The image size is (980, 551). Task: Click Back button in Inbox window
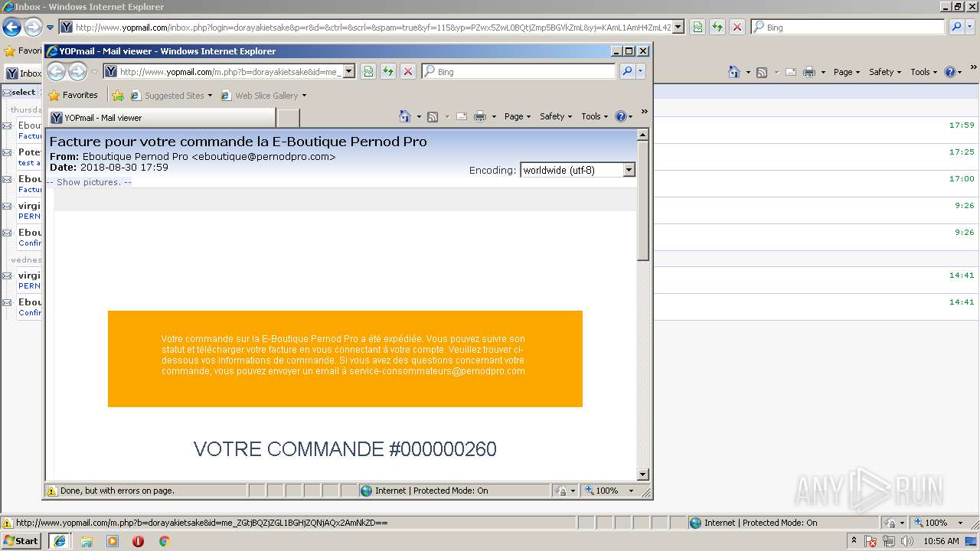11,27
